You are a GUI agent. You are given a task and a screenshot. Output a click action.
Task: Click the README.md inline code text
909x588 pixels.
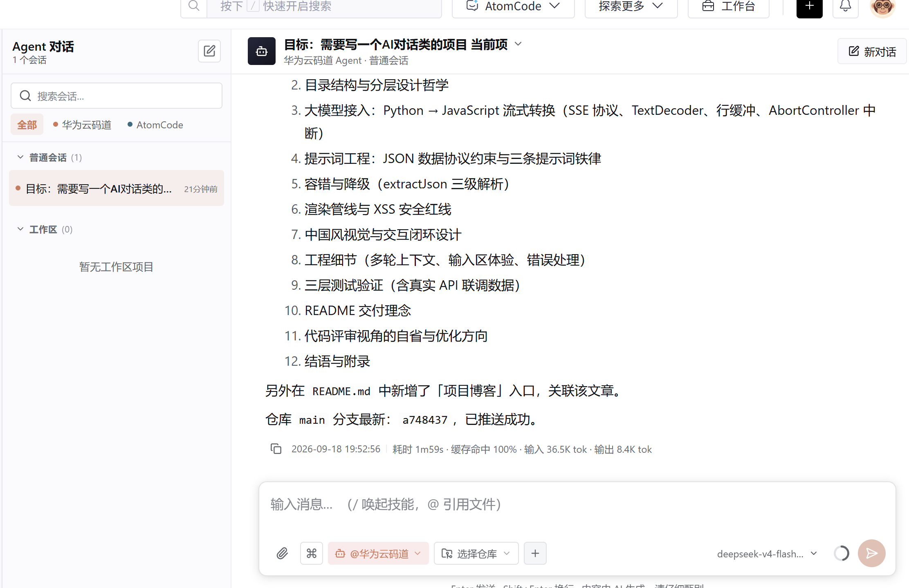tap(341, 391)
